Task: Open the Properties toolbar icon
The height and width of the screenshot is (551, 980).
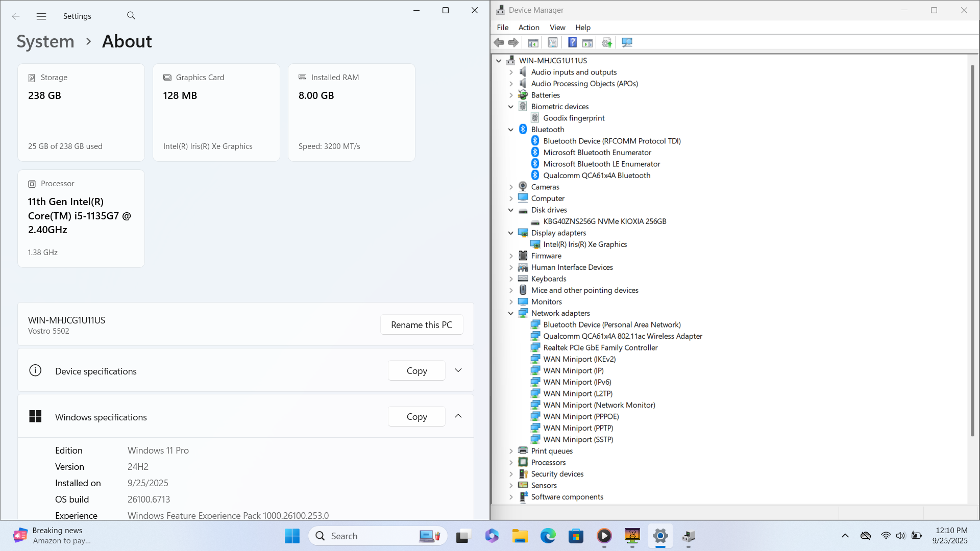Action: click(x=552, y=43)
